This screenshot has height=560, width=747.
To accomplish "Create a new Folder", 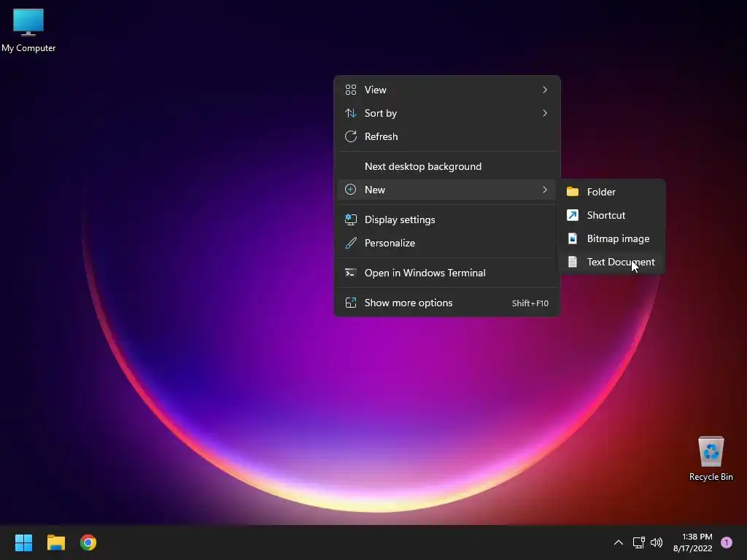I will pyautogui.click(x=612, y=192).
